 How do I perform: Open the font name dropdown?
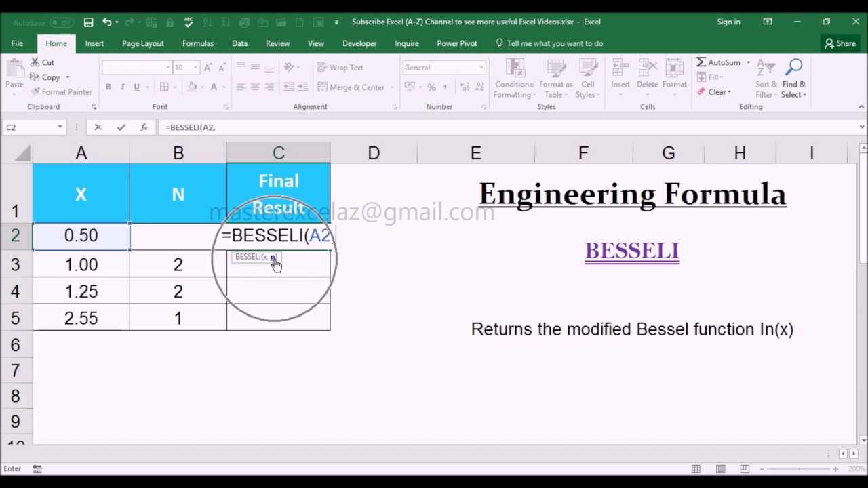point(167,68)
